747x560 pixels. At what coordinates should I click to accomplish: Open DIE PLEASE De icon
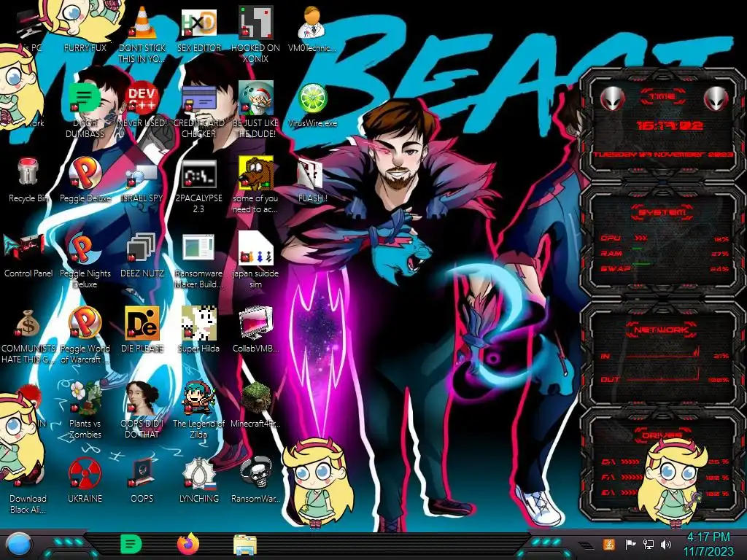point(142,323)
